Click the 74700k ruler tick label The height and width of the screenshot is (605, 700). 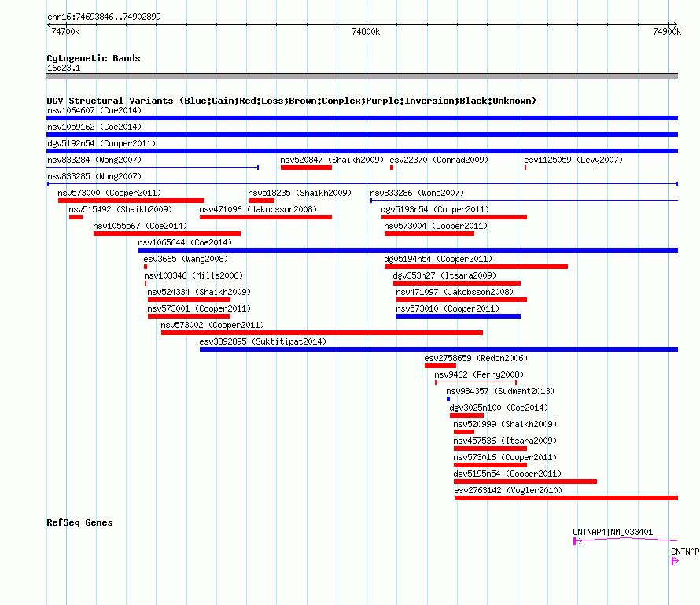tap(65, 31)
